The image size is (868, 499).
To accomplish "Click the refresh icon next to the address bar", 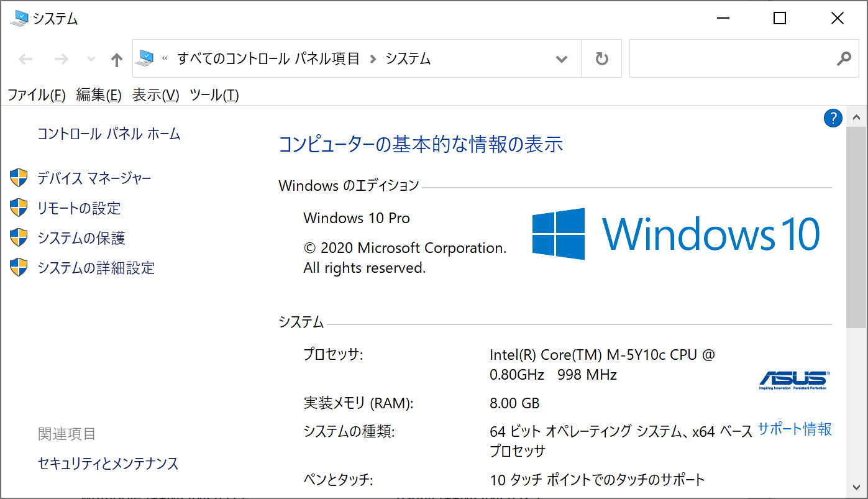I will click(x=601, y=58).
